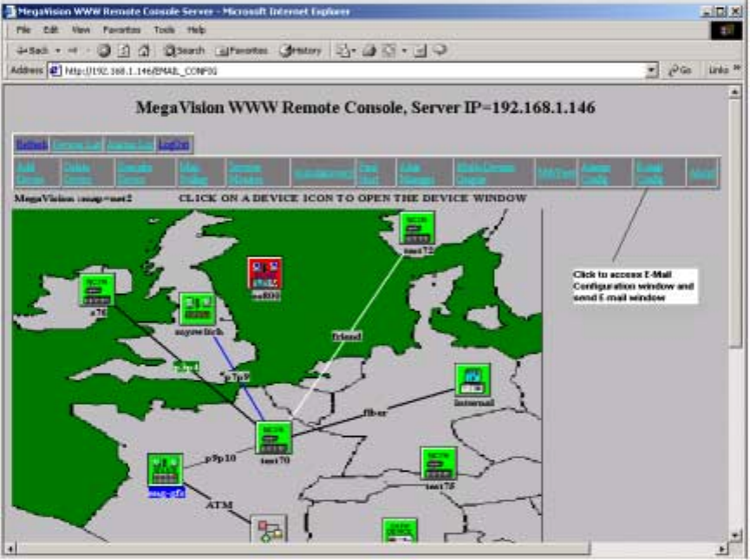The width and height of the screenshot is (750, 560).
Task: Click the horizontal scrollbar right arrow
Action: click(x=722, y=549)
